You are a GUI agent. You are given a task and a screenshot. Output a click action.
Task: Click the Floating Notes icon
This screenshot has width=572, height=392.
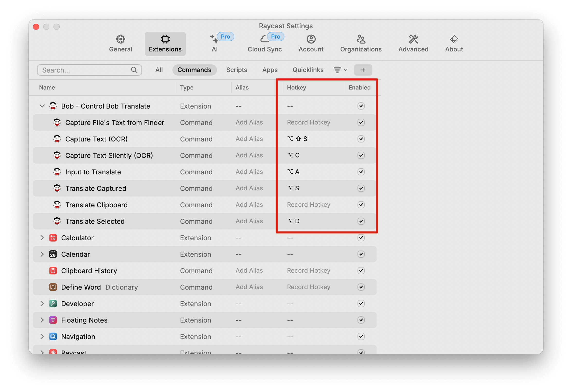pos(53,320)
